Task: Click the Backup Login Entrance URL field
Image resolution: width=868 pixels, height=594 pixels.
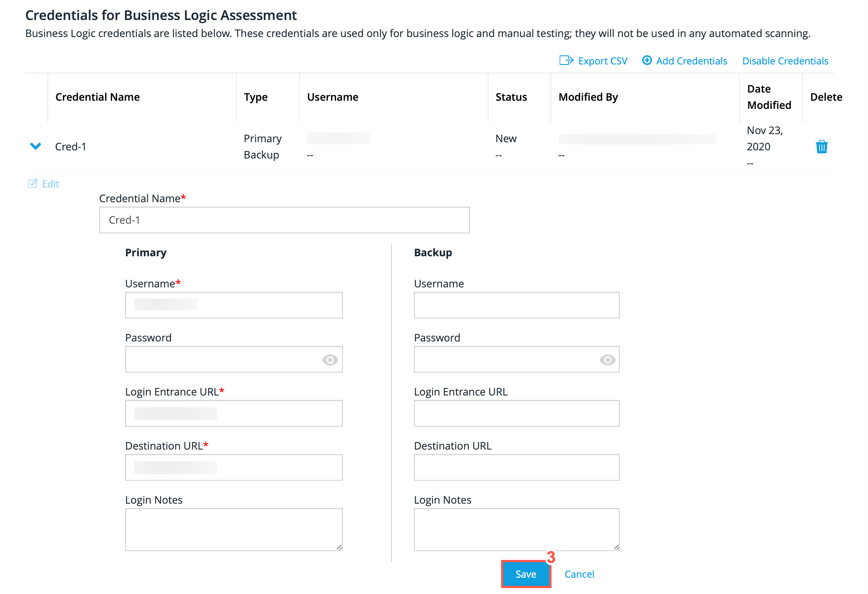Action: (517, 413)
